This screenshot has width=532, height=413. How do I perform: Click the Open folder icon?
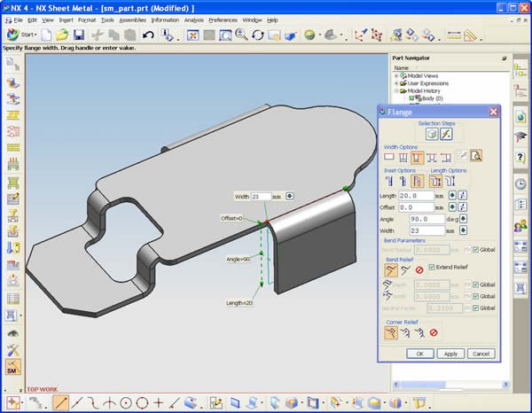61,35
